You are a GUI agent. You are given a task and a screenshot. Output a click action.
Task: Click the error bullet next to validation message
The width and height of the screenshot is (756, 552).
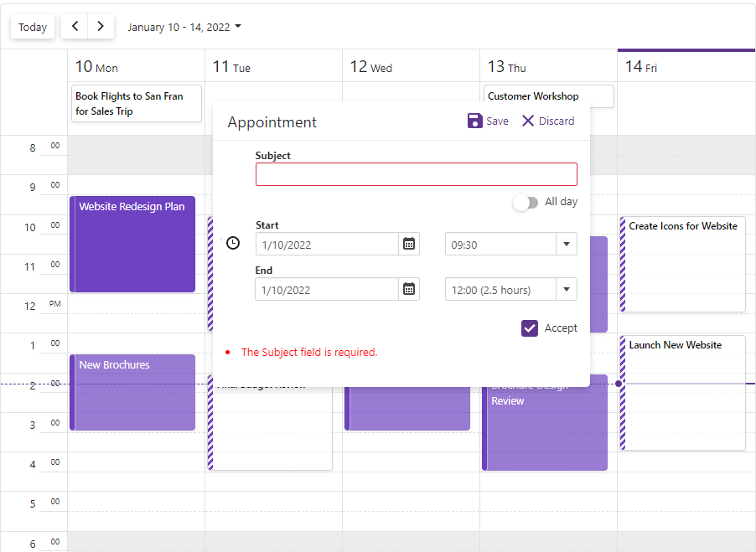(x=226, y=352)
